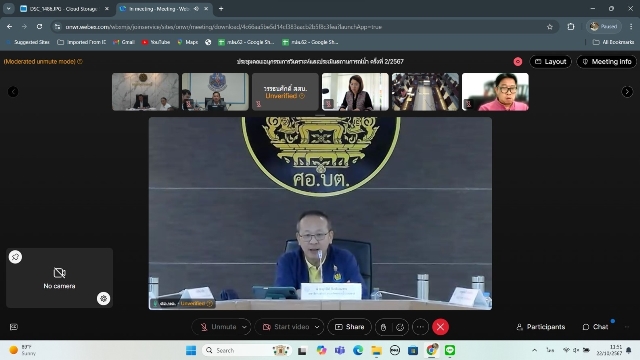The image size is (640, 360).
Task: Click the pin icon on self-view
Action: point(16,257)
